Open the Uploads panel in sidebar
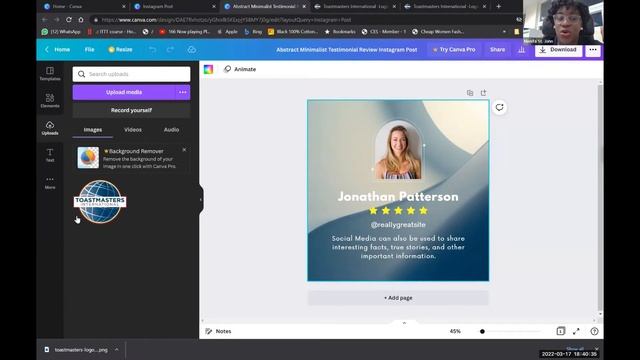Screen dimensions: 640x360 (x=50, y=128)
